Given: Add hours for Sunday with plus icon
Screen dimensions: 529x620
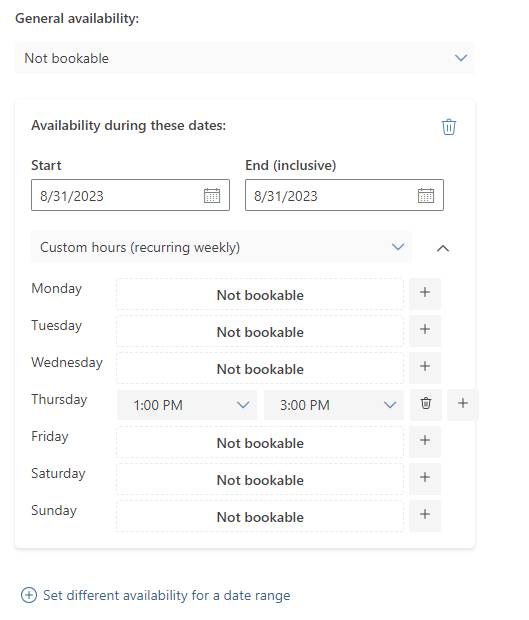Looking at the screenshot, I should pos(425,515).
